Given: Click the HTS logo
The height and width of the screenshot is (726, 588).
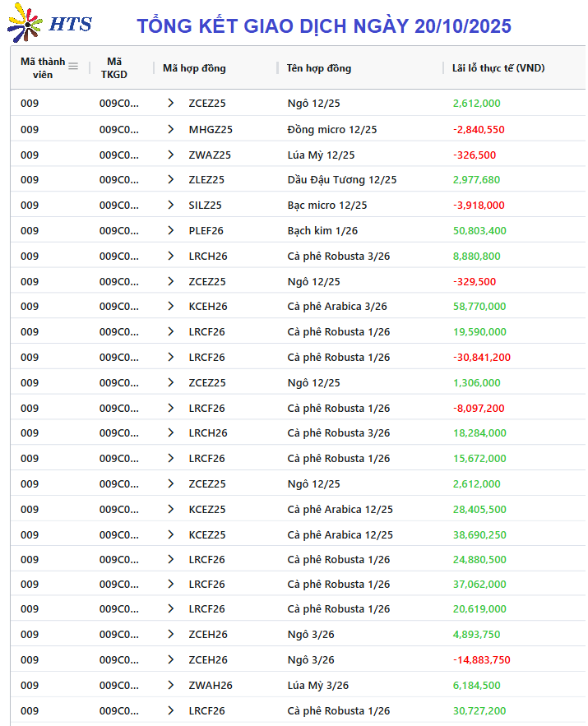Looking at the screenshot, I should click(49, 25).
